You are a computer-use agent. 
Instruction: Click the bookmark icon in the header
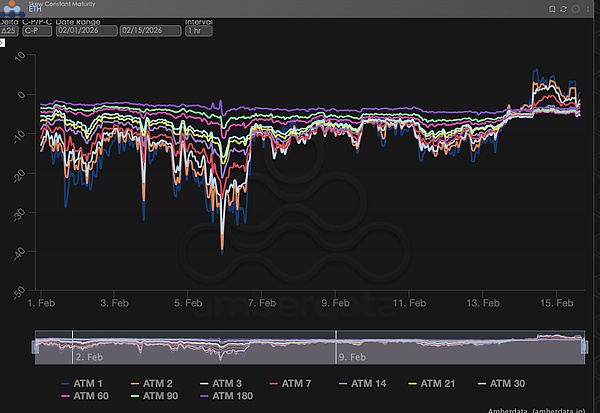tap(552, 8)
